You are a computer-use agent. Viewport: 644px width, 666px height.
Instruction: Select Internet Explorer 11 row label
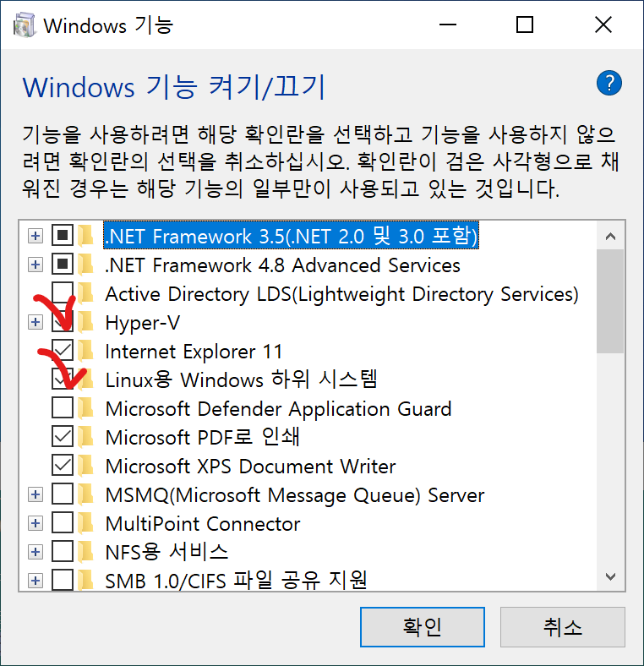tap(194, 352)
